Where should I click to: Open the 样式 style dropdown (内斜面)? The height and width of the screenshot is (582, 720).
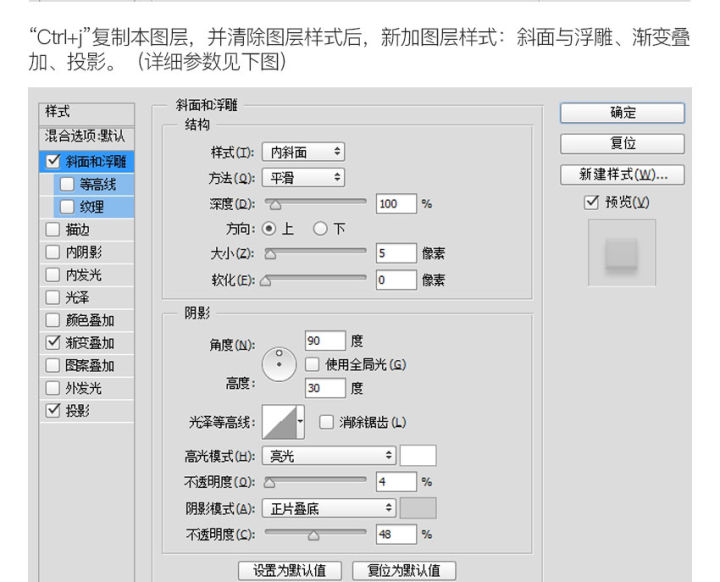pyautogui.click(x=304, y=152)
